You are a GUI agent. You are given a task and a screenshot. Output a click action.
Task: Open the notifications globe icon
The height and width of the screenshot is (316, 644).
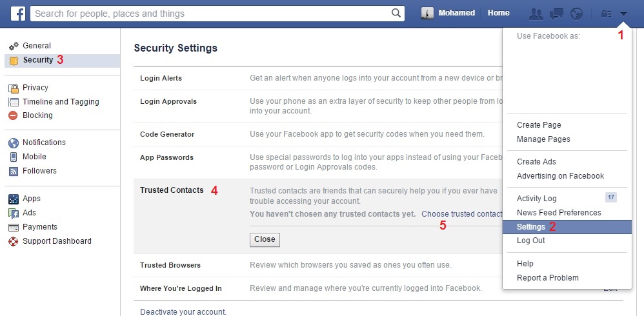577,14
